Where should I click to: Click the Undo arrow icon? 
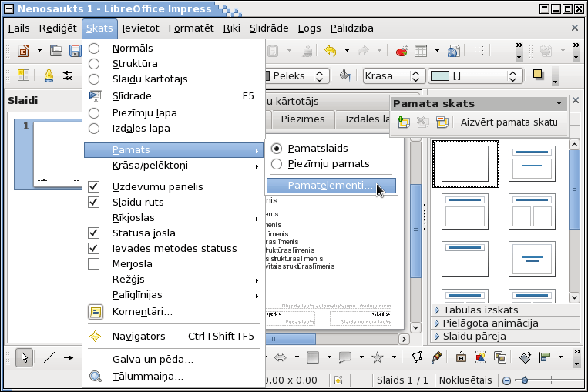pyautogui.click(x=331, y=51)
